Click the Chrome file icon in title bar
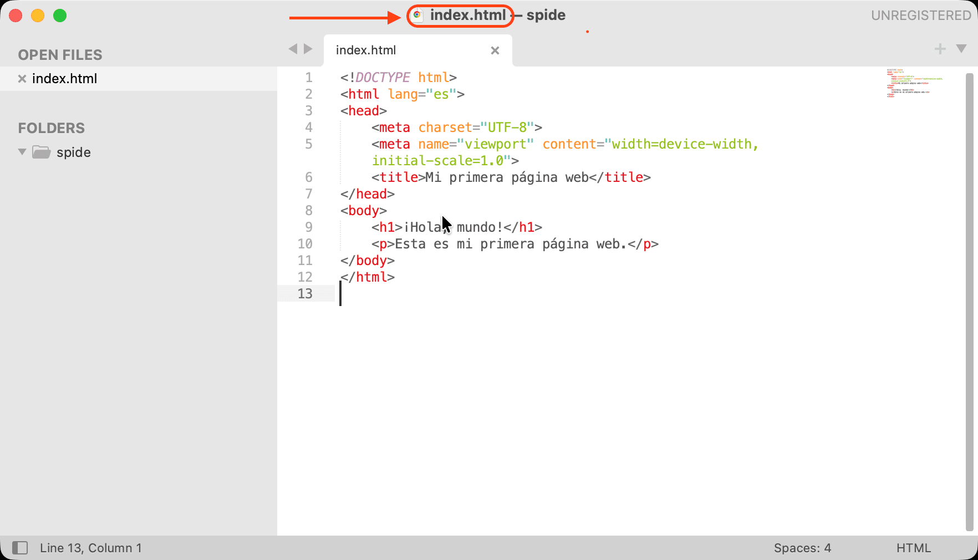This screenshot has height=560, width=978. (x=417, y=16)
